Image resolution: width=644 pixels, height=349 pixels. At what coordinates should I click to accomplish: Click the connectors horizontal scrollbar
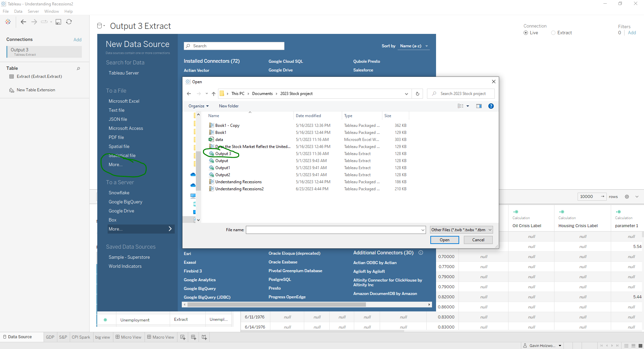click(x=276, y=305)
